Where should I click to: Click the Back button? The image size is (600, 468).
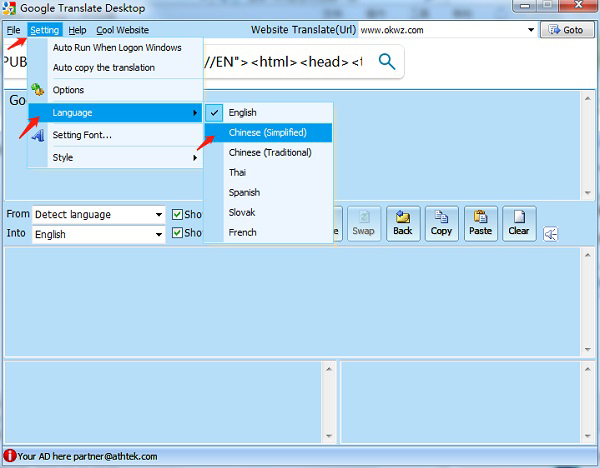[403, 224]
